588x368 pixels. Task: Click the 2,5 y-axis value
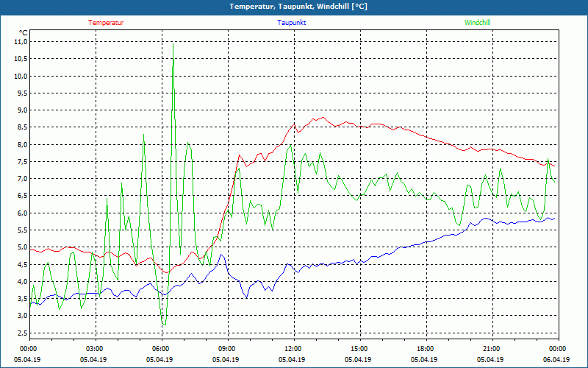pos(23,333)
